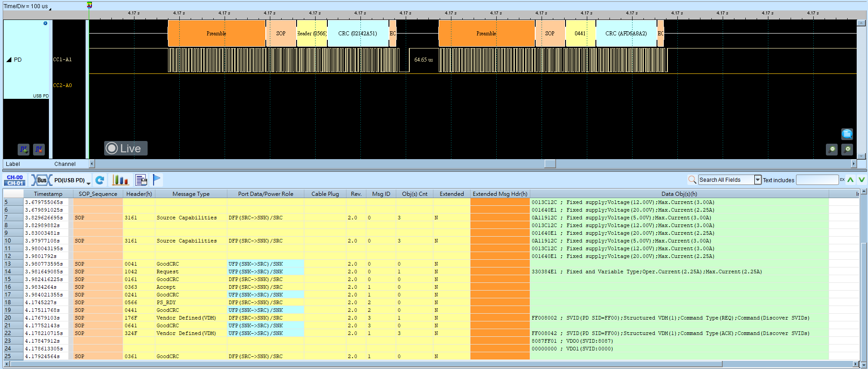Image resolution: width=868 pixels, height=369 pixels.
Task: Collapse the PD channel group triangle
Action: pyautogui.click(x=9, y=60)
